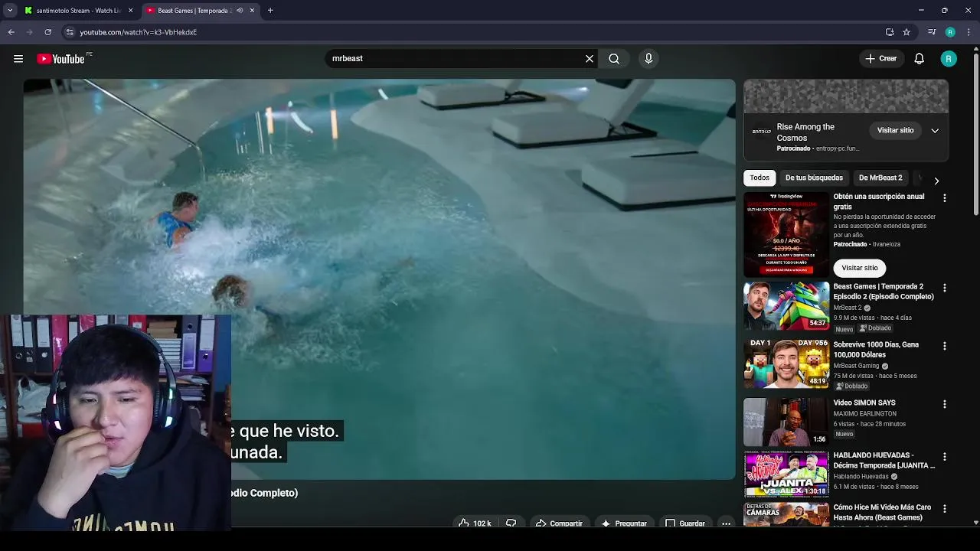980x551 pixels.
Task: Clear the mrbeast search text
Action: 590,59
